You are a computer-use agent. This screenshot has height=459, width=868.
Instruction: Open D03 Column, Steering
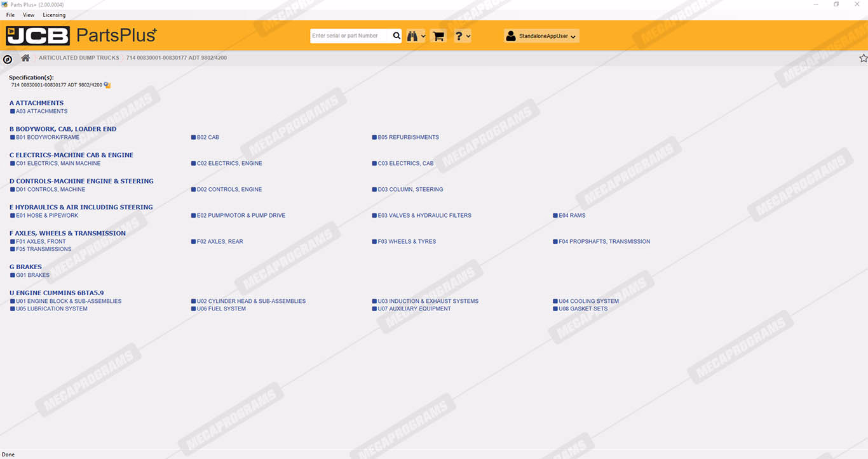pos(408,189)
